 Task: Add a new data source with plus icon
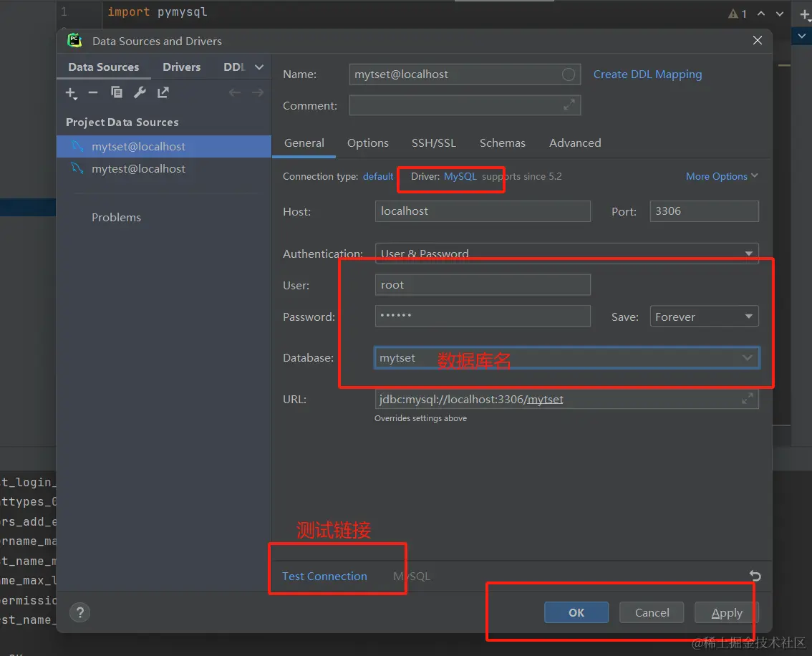click(71, 92)
